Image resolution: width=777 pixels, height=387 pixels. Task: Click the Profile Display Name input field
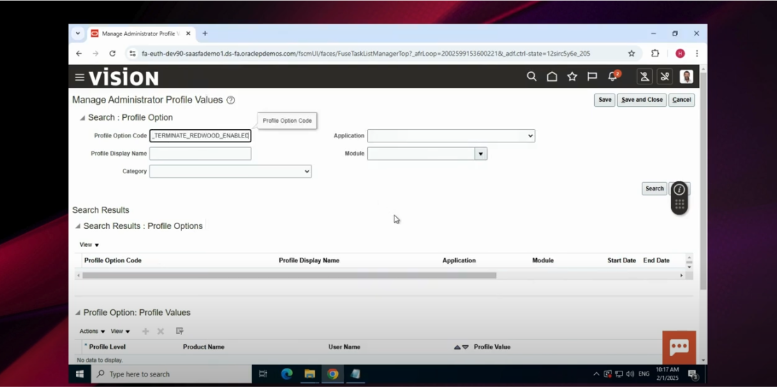pos(200,154)
